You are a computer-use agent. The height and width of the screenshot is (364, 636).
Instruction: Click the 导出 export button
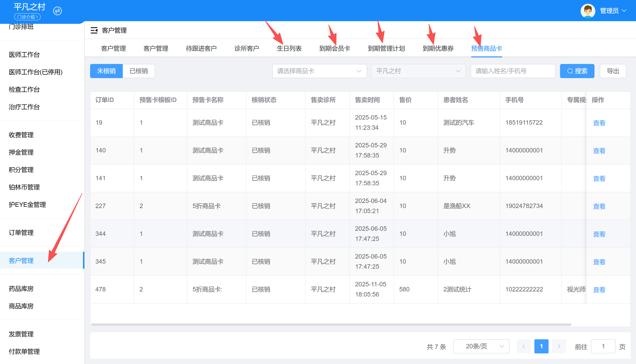click(613, 71)
